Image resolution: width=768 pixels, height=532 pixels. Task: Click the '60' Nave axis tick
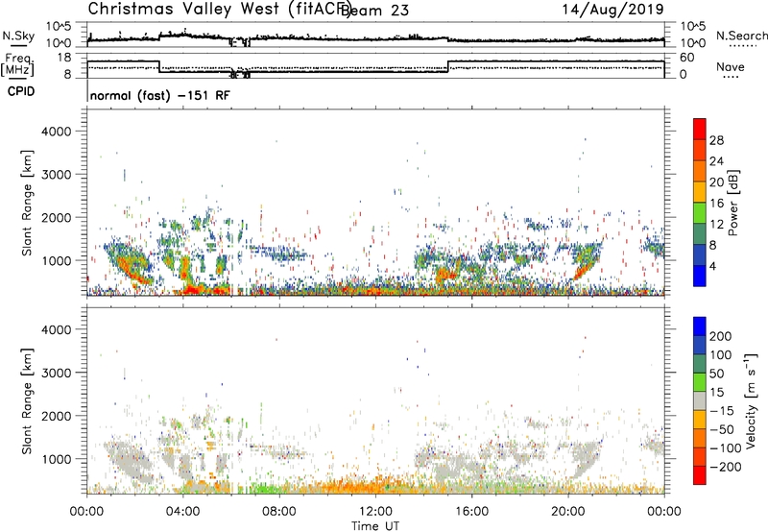click(x=687, y=58)
